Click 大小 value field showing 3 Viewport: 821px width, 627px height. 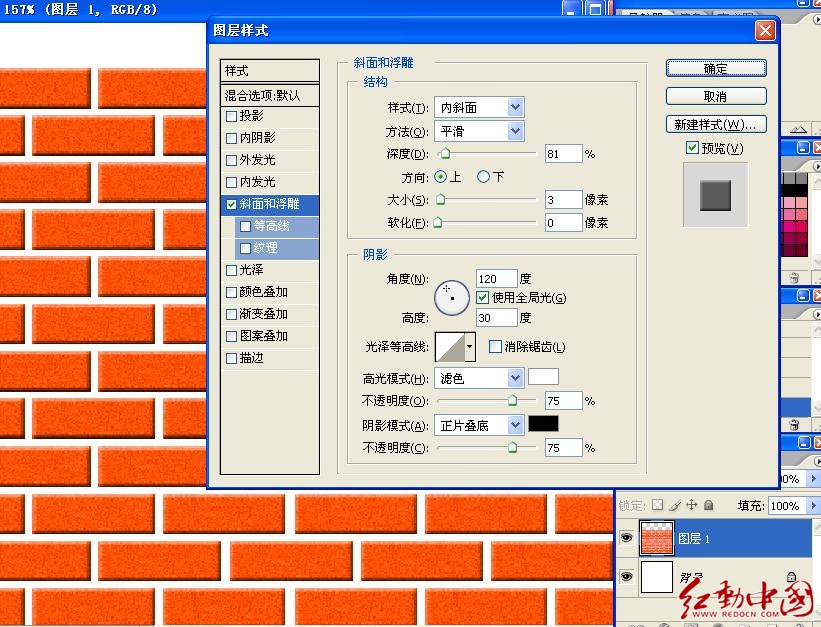[563, 200]
